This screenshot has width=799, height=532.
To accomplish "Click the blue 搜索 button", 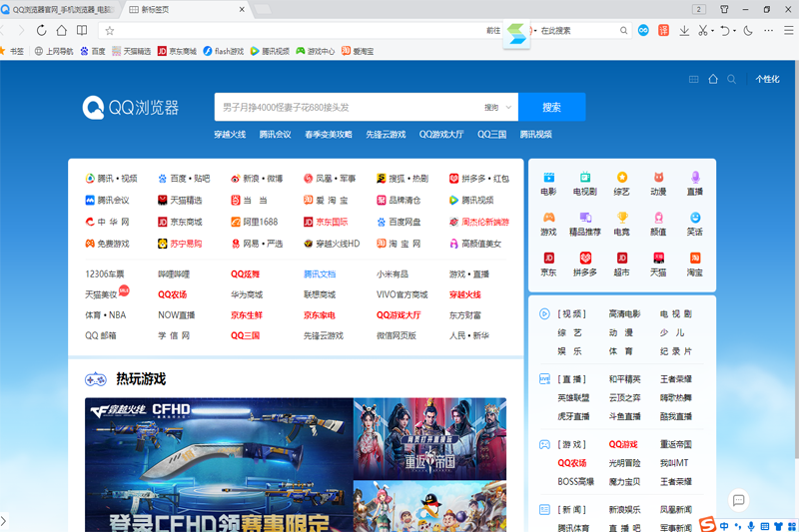I will coord(552,107).
